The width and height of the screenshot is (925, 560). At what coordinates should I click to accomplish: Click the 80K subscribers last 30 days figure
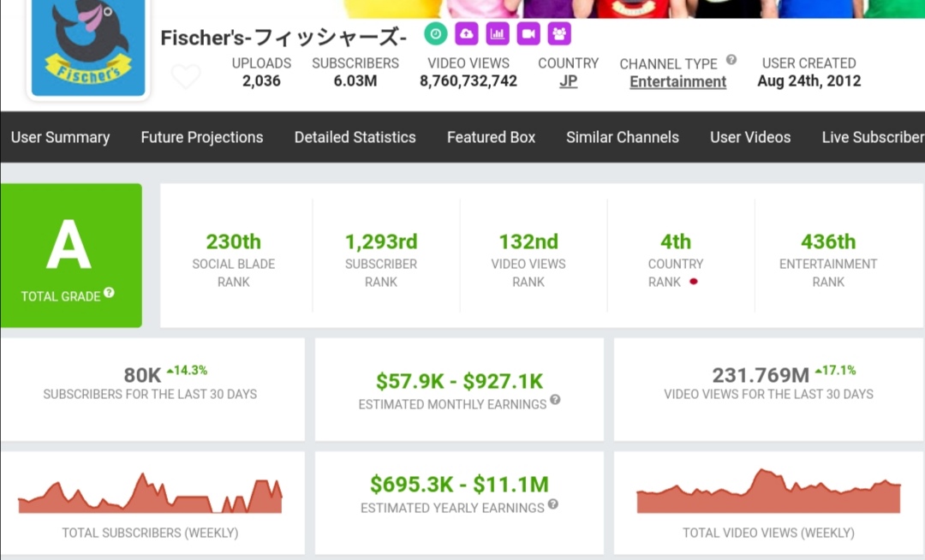click(142, 375)
